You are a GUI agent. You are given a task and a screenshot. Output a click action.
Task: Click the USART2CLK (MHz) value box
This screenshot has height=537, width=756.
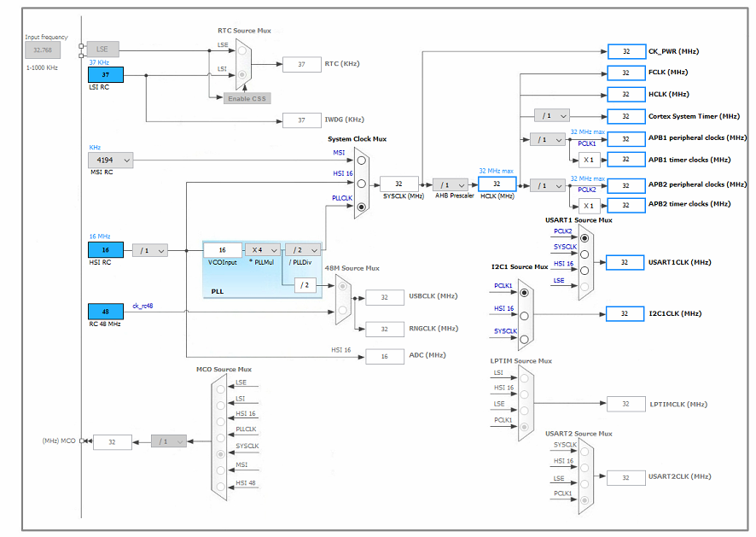[625, 477]
